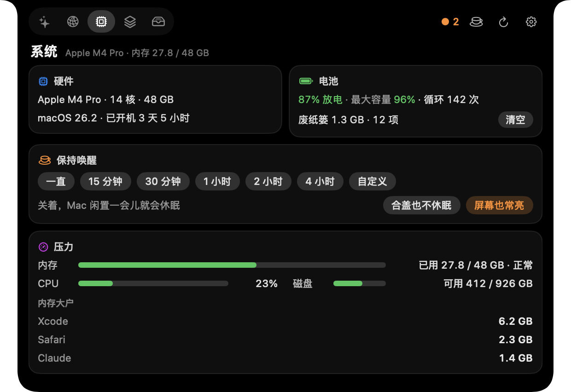Select the 4 小时 keep-awake duration
The height and width of the screenshot is (392, 571).
point(320,182)
